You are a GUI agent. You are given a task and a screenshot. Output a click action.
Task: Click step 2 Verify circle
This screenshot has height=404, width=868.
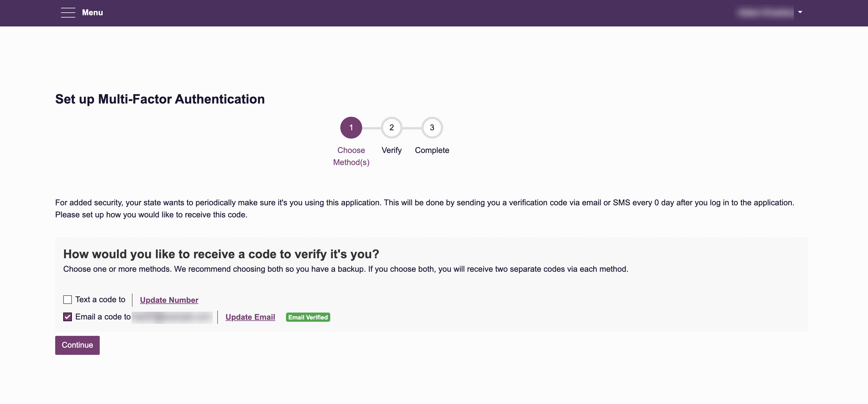click(391, 127)
